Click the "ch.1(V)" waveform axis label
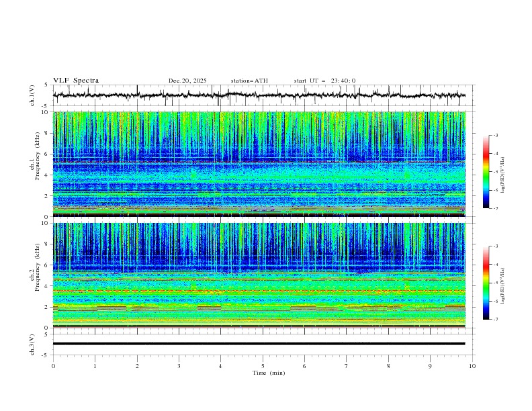 pyautogui.click(x=32, y=95)
